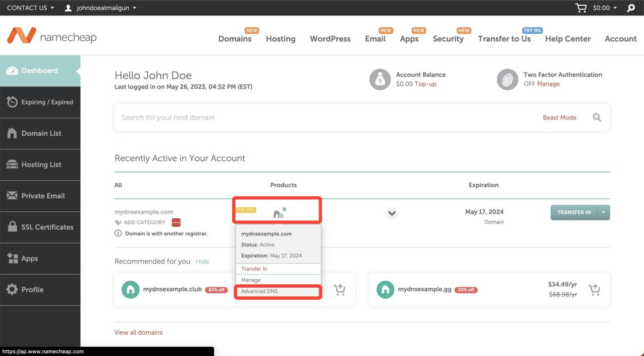Click the Two Factor Authentication fingerprint icon
The height and width of the screenshot is (356, 644).
coord(507,79)
